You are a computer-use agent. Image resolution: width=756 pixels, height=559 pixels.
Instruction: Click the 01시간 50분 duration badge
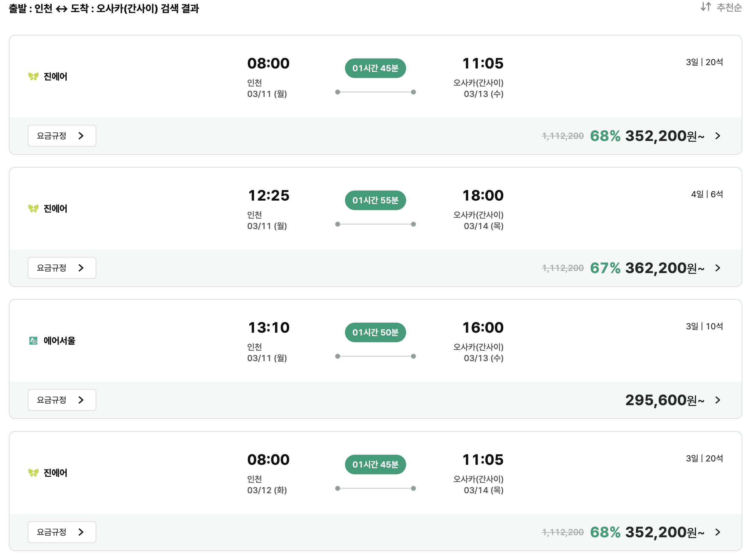coord(375,332)
